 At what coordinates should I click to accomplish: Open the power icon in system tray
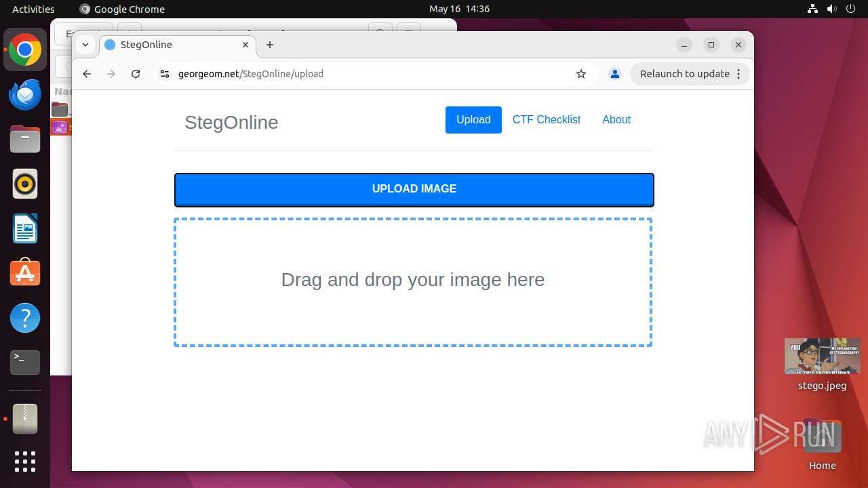pyautogui.click(x=851, y=9)
